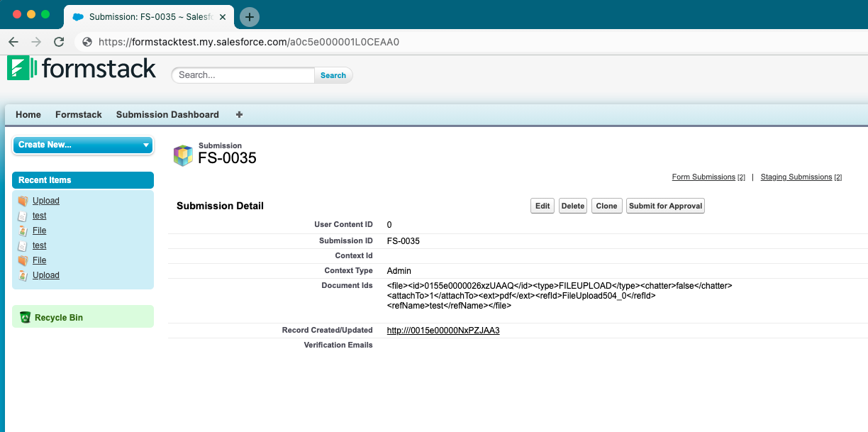Reload the page with the browser refresh icon
Viewport: 868px width, 432px height.
(x=59, y=42)
